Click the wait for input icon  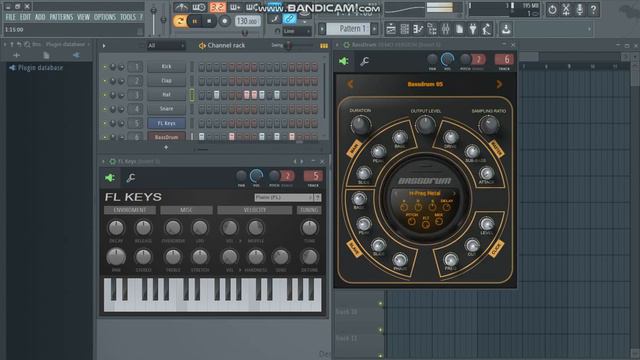tap(199, 7)
